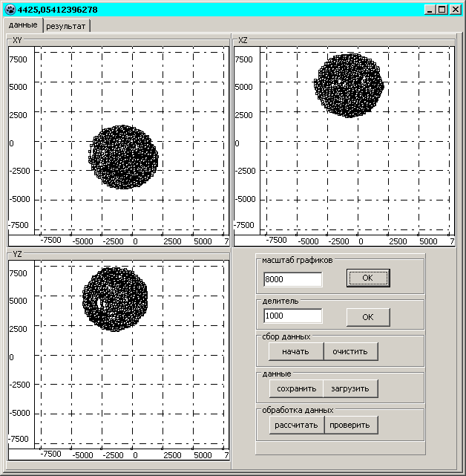Click the 7500 y-axis label in XY plot

pyautogui.click(x=19, y=59)
